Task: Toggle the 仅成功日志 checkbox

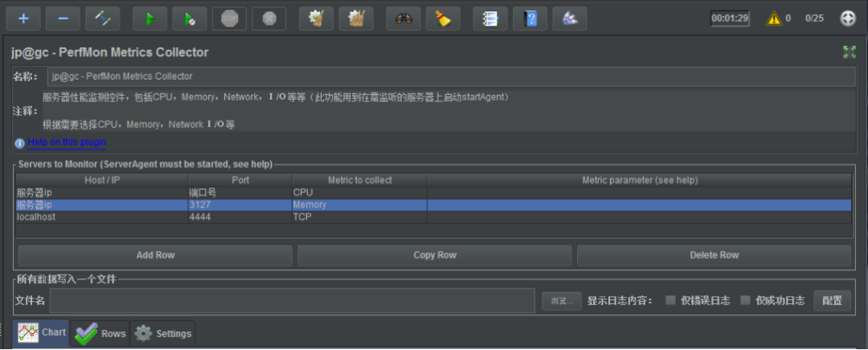Action: (746, 301)
